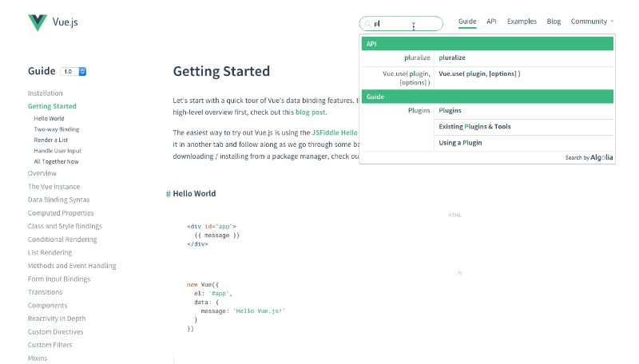Click the Algolia logo link
Image resolution: width=639 pixels, height=364 pixels.
point(601,157)
